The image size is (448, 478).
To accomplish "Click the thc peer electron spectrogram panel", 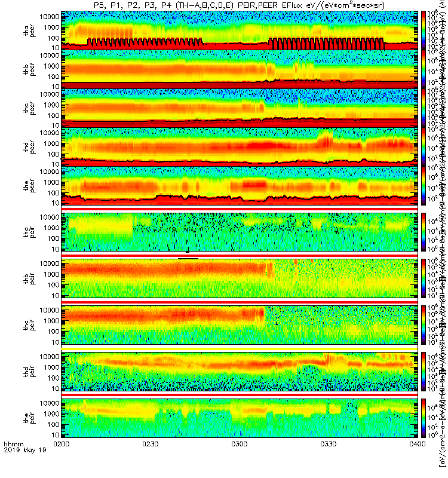I will (240, 108).
